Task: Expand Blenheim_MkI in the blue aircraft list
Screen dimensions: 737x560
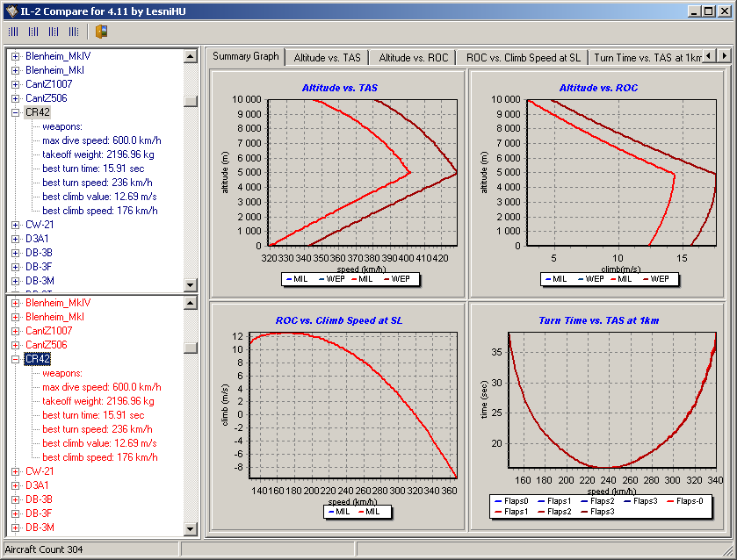Action: click(16, 70)
